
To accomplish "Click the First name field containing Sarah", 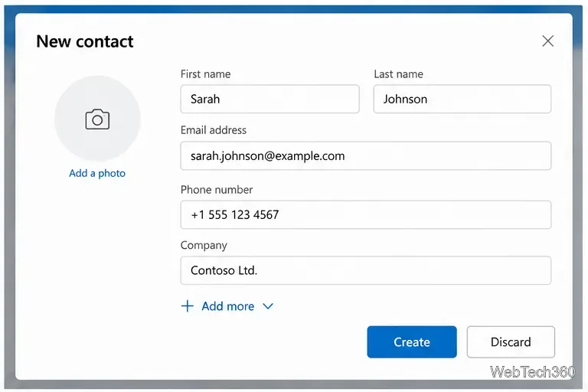I will pyautogui.click(x=270, y=99).
